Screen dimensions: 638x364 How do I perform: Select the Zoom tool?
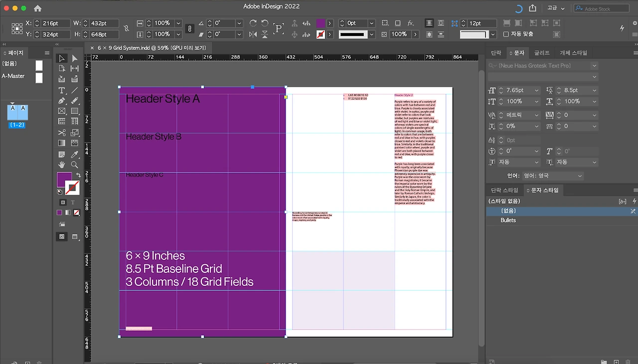pos(74,165)
